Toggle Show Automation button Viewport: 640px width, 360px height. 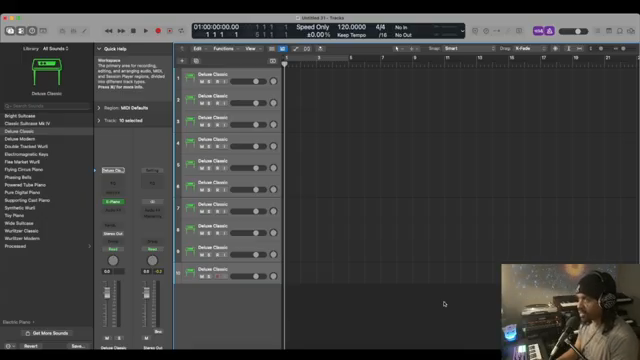tap(296, 49)
